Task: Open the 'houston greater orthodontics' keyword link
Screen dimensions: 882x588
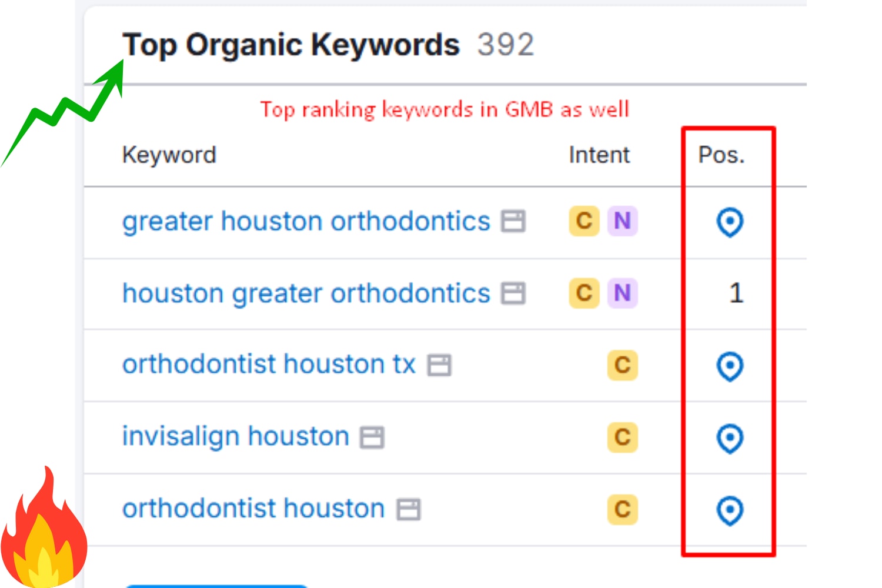Action: coord(306,293)
